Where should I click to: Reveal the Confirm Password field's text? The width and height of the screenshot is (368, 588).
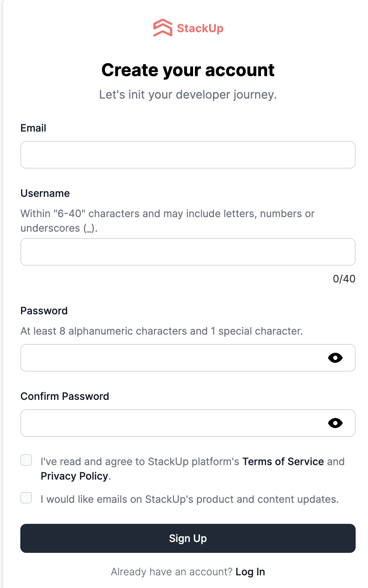pos(335,423)
